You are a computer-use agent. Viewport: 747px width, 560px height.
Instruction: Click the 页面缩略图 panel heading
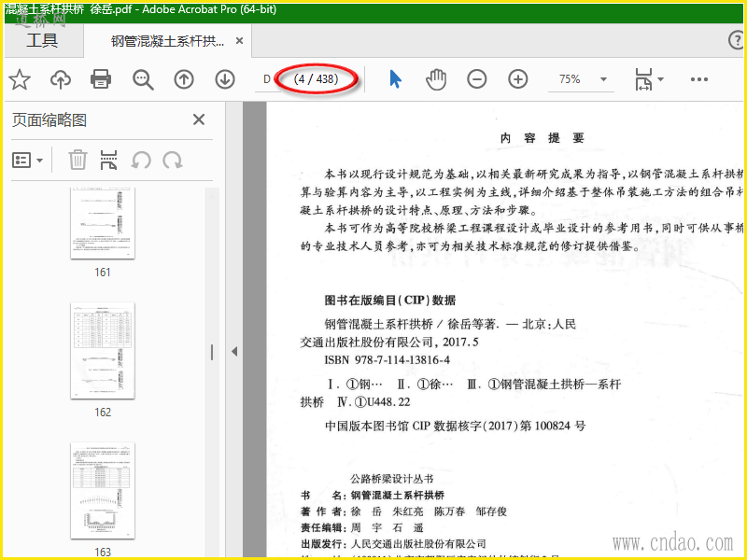point(49,120)
